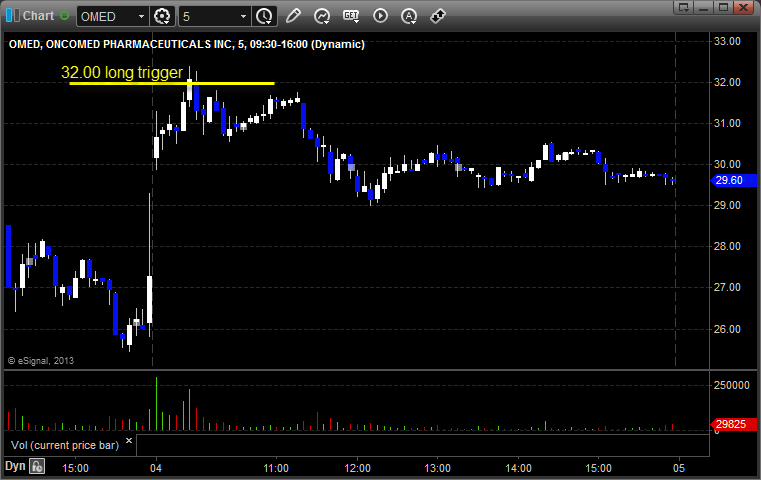The image size is (761, 480).
Task: Click the 31.00 price axis label
Action: click(727, 123)
